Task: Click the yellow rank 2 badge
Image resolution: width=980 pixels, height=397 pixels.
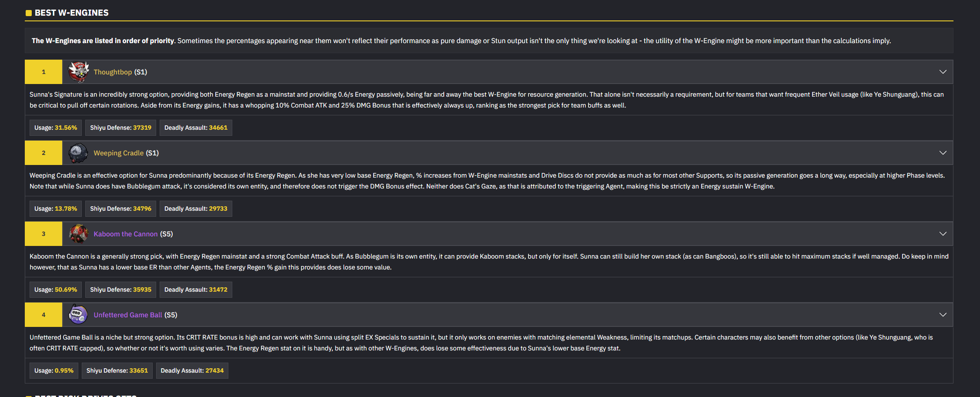Action: tap(43, 153)
